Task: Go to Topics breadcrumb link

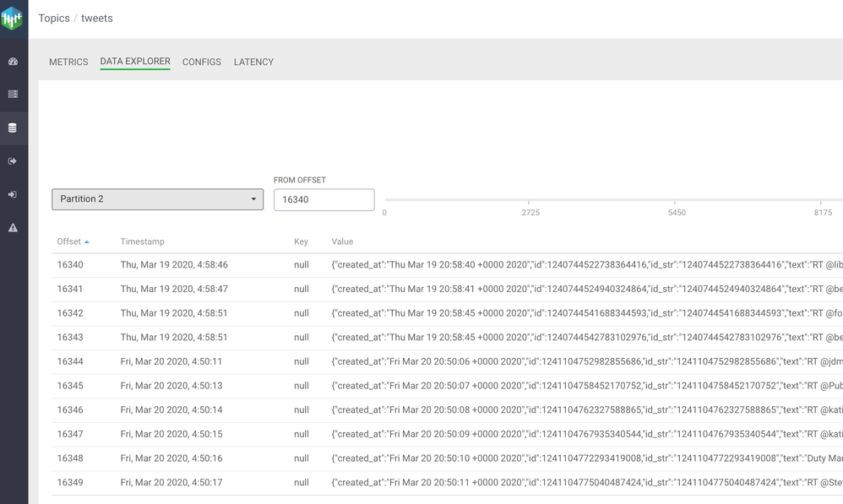Action: (x=54, y=19)
